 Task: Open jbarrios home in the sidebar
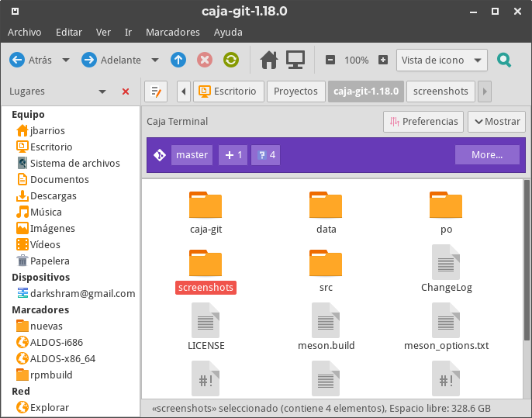71,130
